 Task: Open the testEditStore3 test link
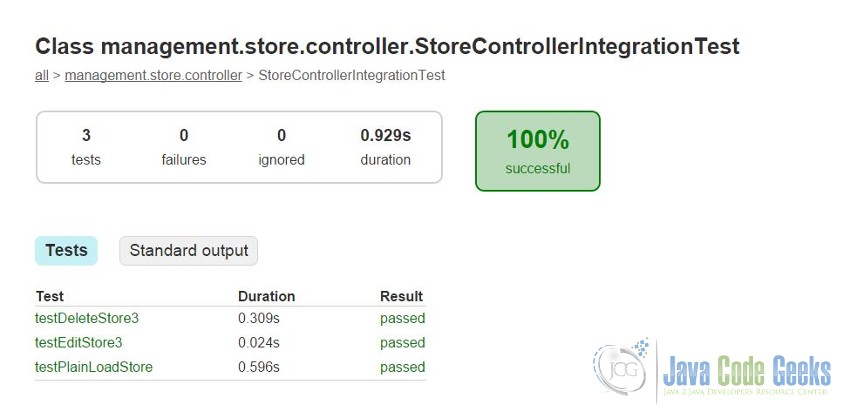[79, 343]
